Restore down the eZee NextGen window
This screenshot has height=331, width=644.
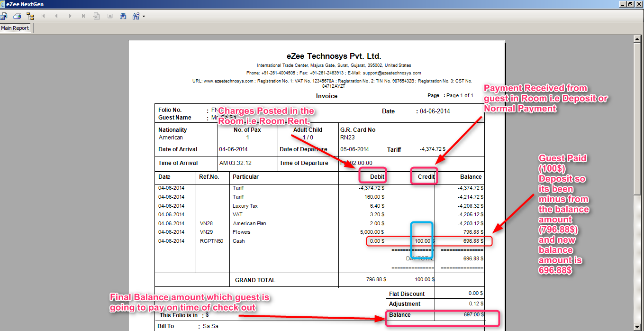630,4
